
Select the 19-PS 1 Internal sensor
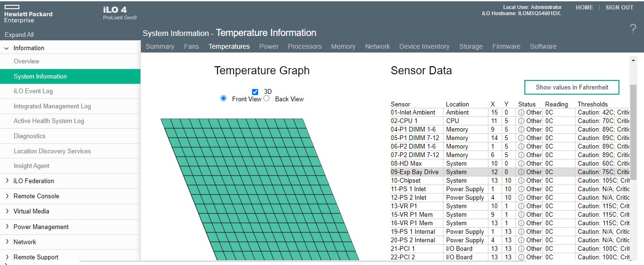click(510, 232)
